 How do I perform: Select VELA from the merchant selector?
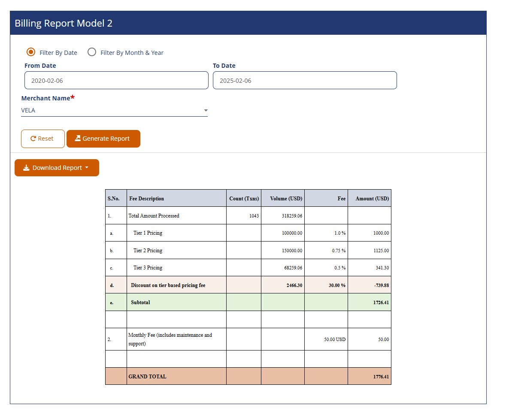(x=114, y=110)
